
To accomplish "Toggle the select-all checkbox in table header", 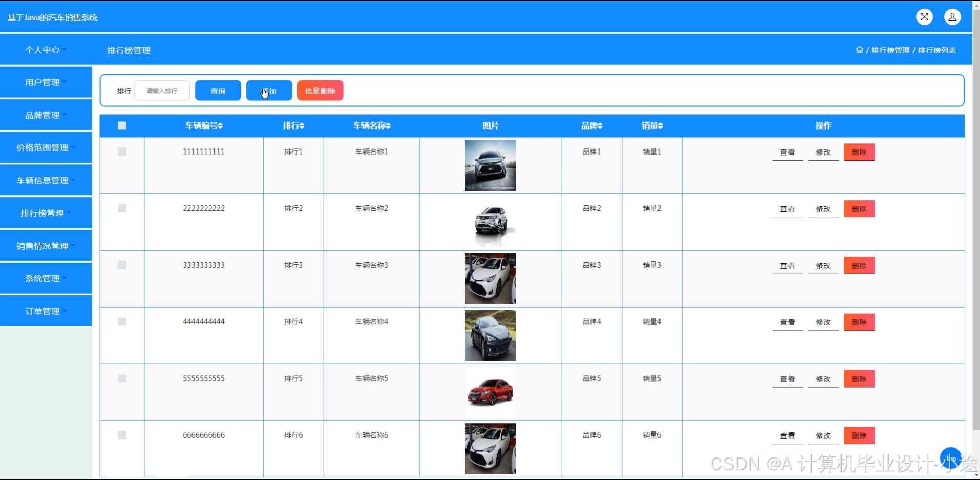I will (x=122, y=126).
